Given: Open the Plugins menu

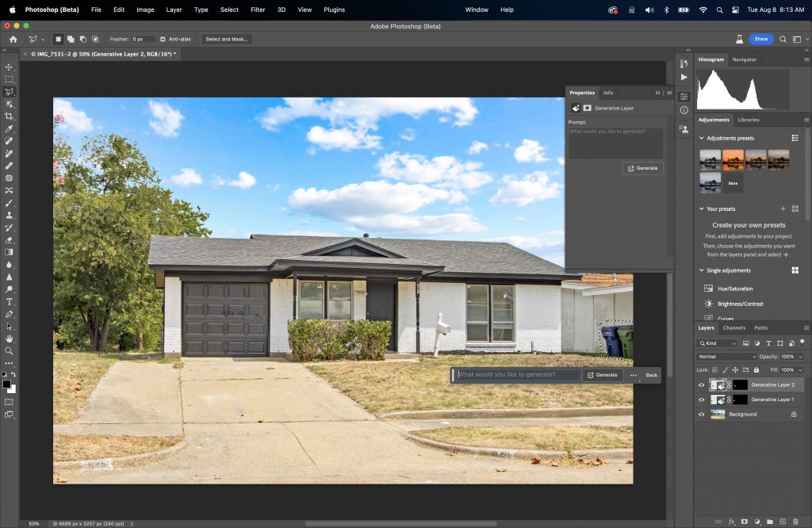Looking at the screenshot, I should pos(334,10).
